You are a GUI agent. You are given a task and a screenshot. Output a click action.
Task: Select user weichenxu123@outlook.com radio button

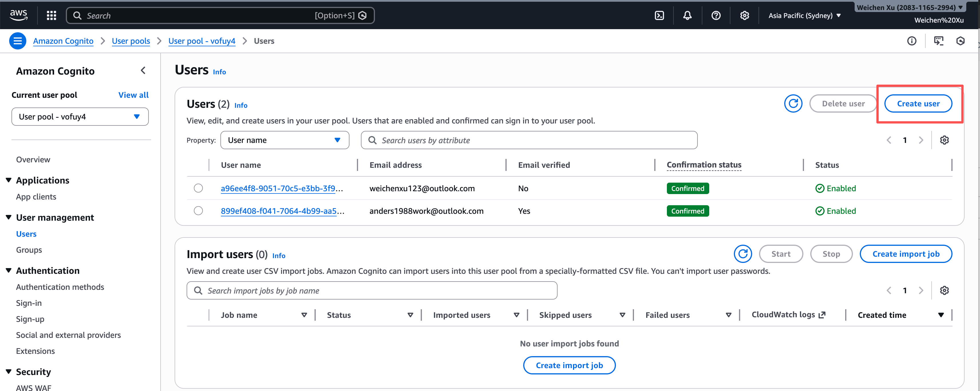point(198,188)
